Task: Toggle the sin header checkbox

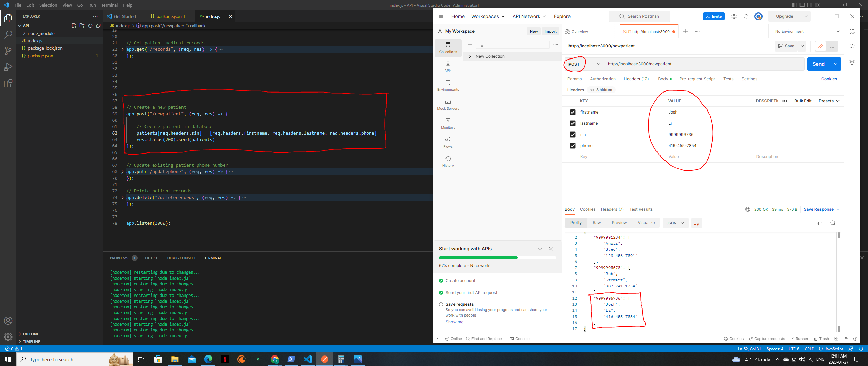Action: [573, 134]
